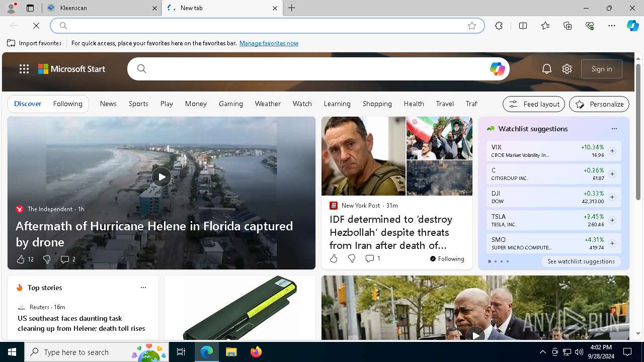Open the Microsoft Start app launcher grid
The height and width of the screenshot is (362, 644).
[x=24, y=69]
